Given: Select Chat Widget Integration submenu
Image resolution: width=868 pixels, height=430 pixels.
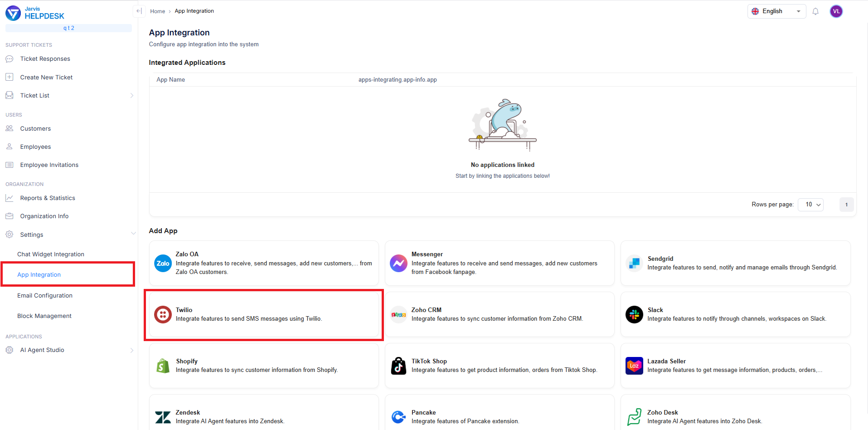Looking at the screenshot, I should point(51,254).
